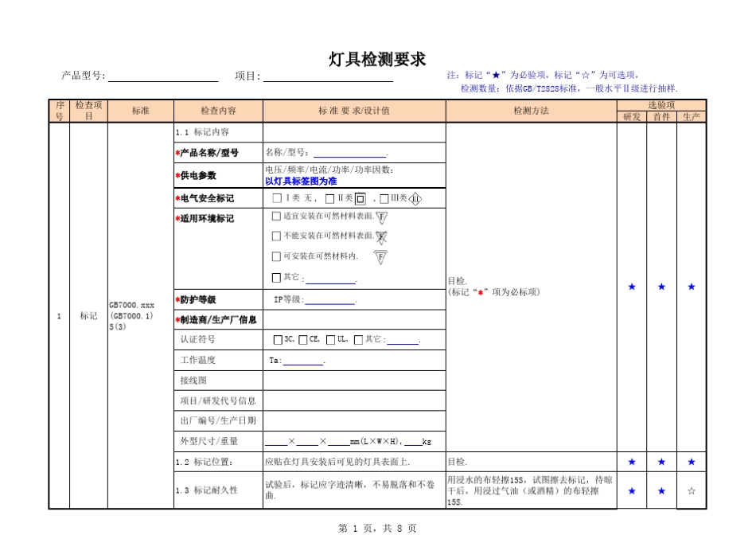
Task: Tick the 3C certification checkbox
Action: click(x=278, y=340)
